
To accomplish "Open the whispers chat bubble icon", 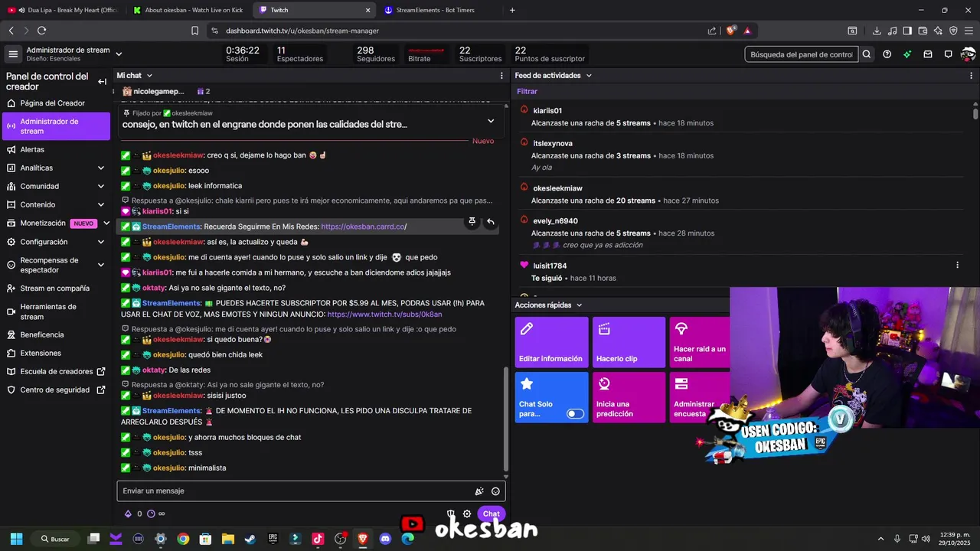I will [x=948, y=54].
